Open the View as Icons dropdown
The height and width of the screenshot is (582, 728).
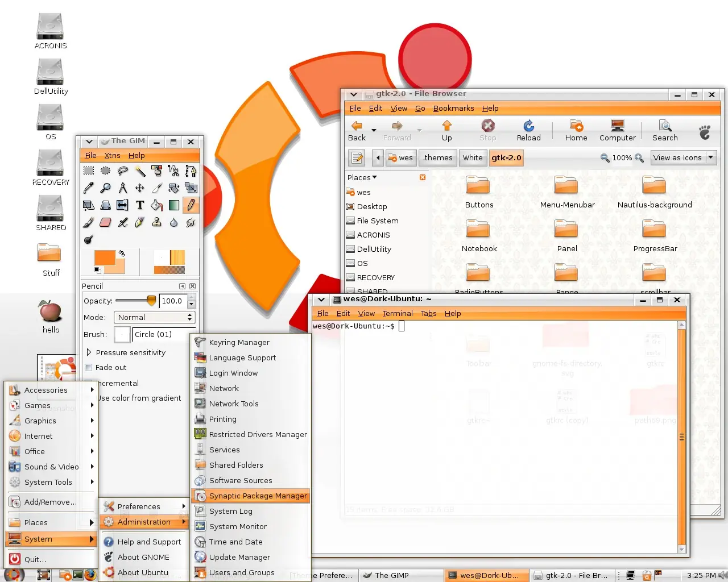pos(684,158)
